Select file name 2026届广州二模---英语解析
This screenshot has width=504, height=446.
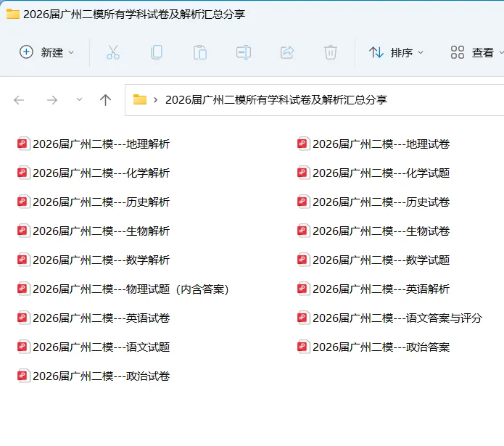click(x=381, y=289)
